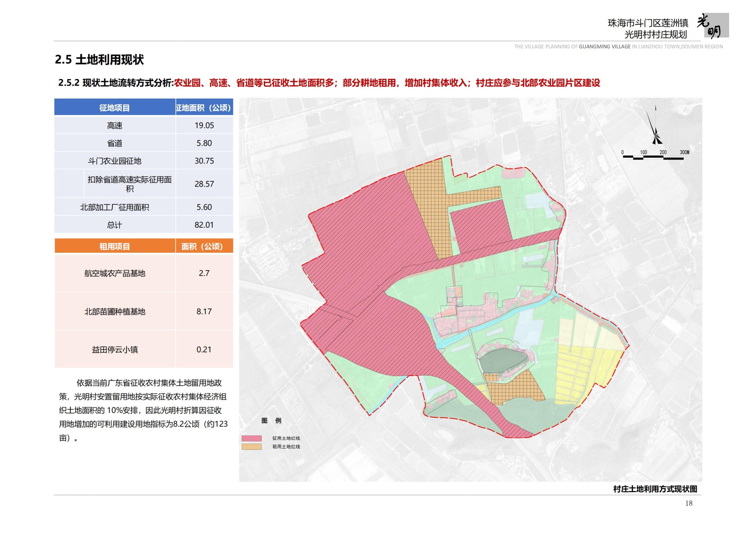The image size is (756, 535).
Task: Click the orange 租用项目 header
Action: (x=115, y=246)
